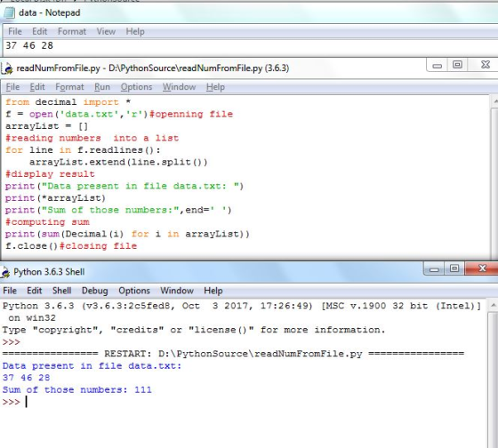Image resolution: width=498 pixels, height=448 pixels.
Task: Click 'Sum of those numbers: 111' output
Action: click(x=76, y=390)
